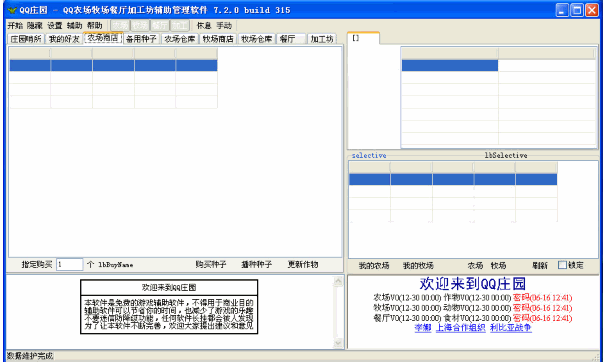
Task: Click the 播种种子 button
Action: click(x=257, y=265)
